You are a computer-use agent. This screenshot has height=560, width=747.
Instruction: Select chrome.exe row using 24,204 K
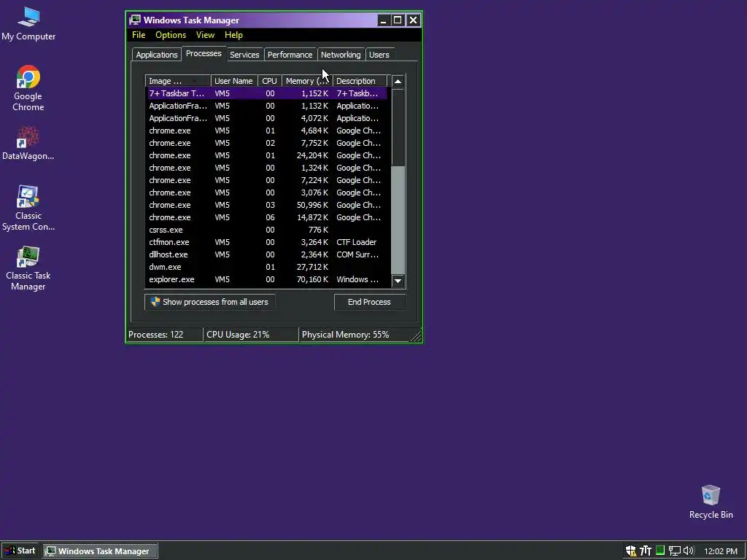pyautogui.click(x=267, y=155)
